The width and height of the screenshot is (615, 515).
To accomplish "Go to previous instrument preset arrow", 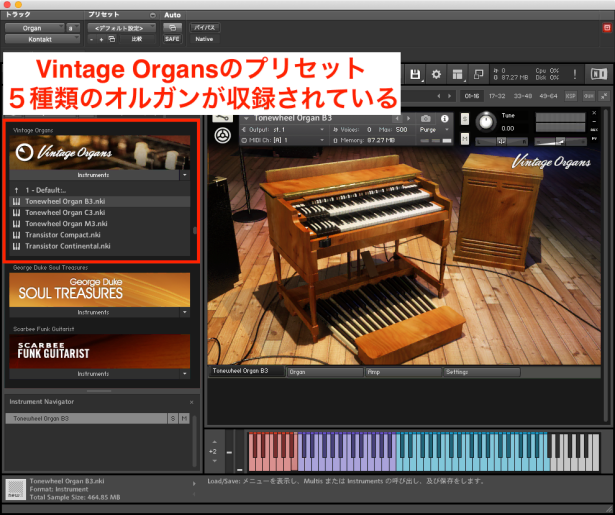I will (397, 118).
